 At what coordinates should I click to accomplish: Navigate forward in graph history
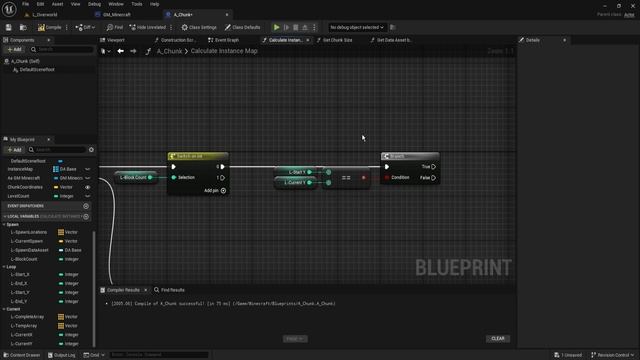tap(133, 51)
